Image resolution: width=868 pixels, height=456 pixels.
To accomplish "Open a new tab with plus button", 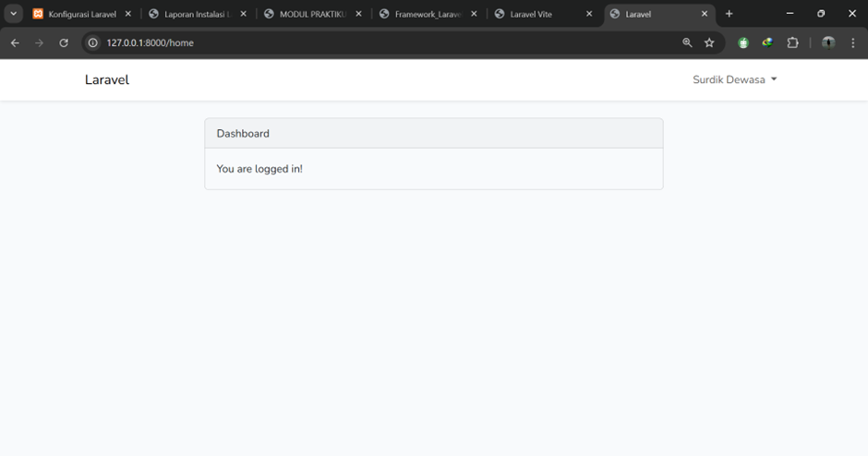I will [x=729, y=14].
